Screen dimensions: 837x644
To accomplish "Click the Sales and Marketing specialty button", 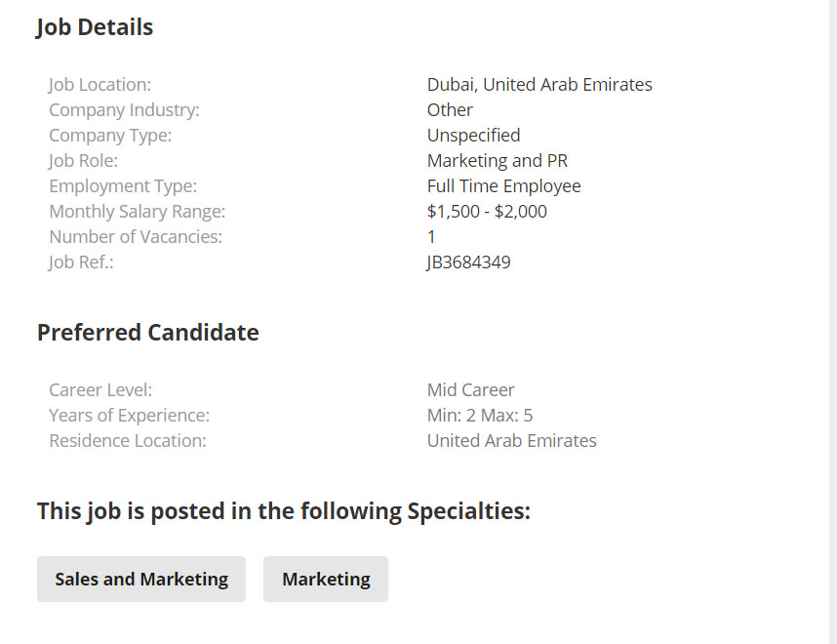I will tap(140, 579).
